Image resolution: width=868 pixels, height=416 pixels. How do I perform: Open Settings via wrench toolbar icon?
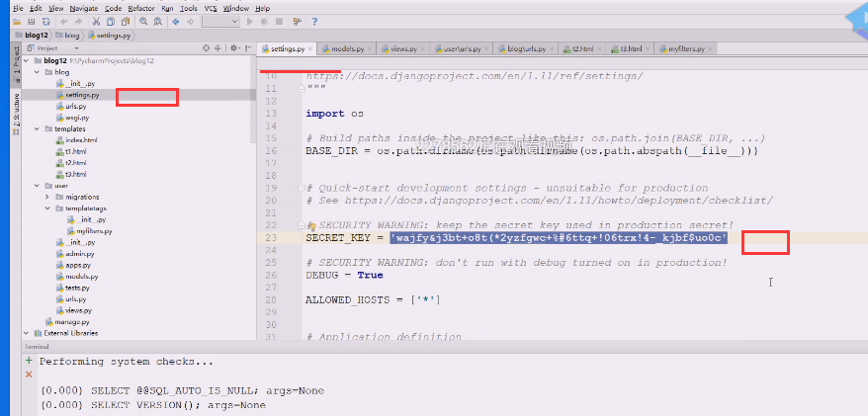(298, 22)
